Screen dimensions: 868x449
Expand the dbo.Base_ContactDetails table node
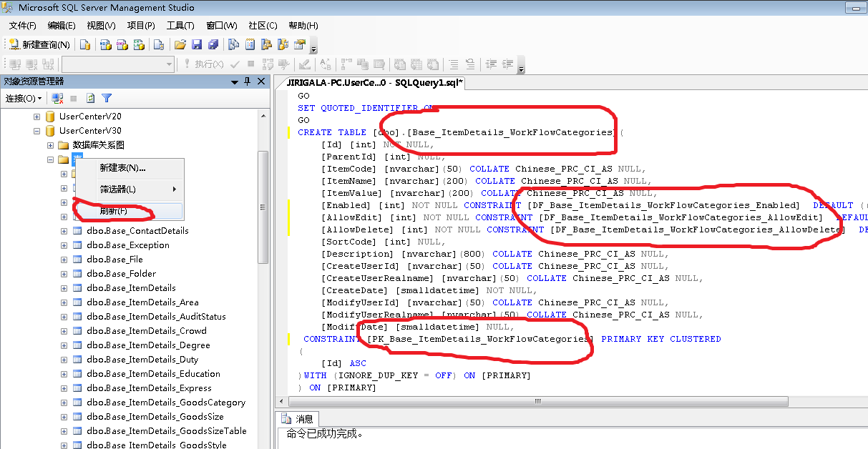(x=64, y=231)
